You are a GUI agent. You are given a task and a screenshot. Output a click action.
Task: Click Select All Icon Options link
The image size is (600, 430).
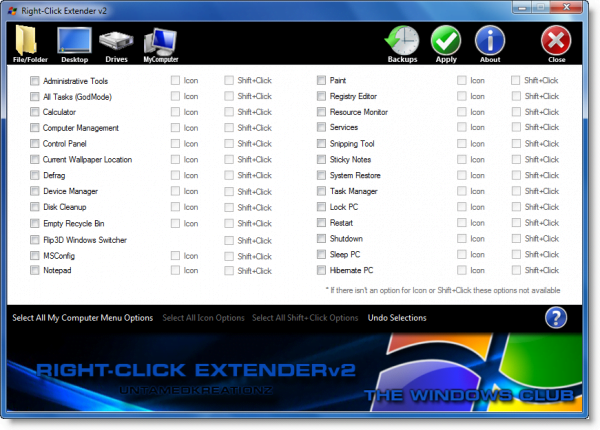point(203,318)
